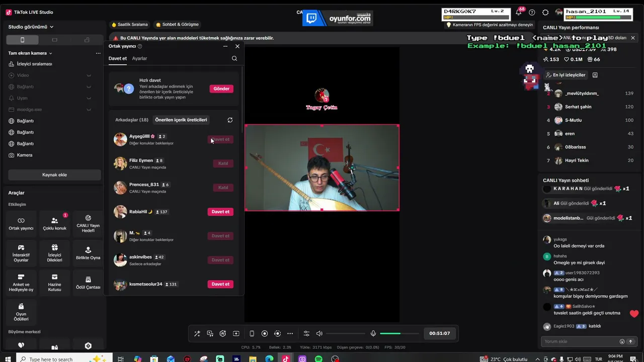Open the more options ellipsis in bottom toolbar
Viewport: 644px width, 362px height.
coord(290,333)
